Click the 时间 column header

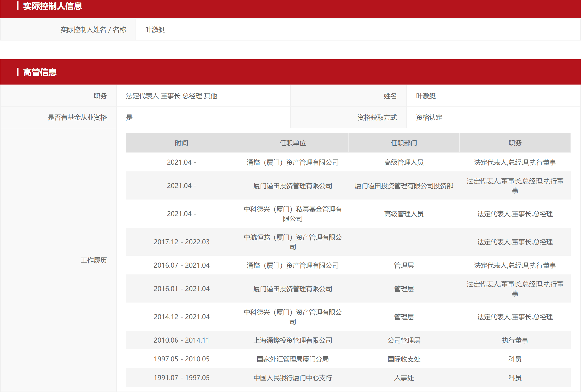[181, 143]
